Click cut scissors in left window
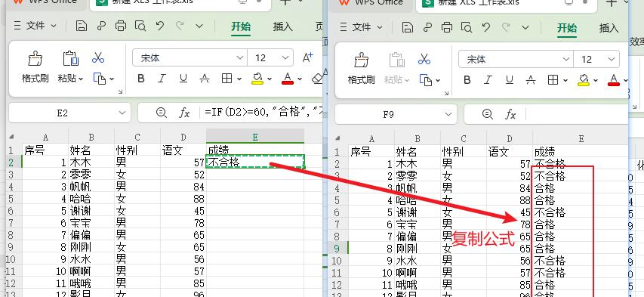 click(98, 57)
